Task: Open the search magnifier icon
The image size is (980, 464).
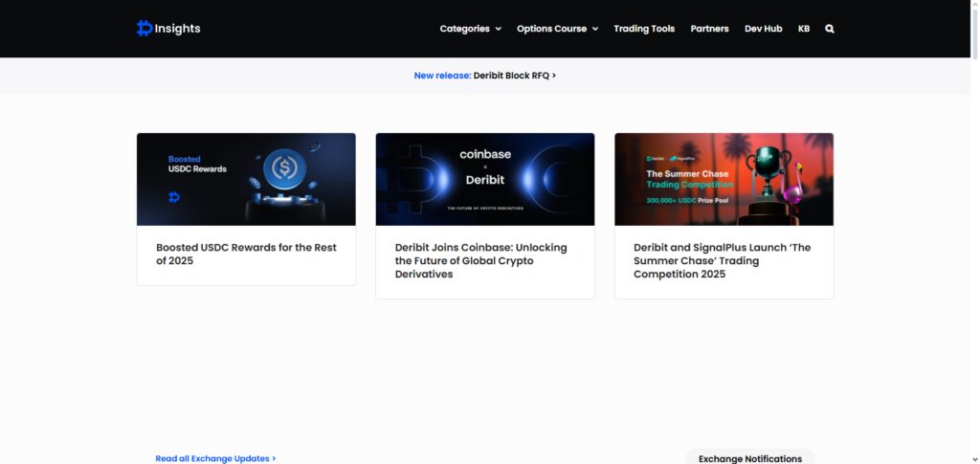Action: click(830, 29)
